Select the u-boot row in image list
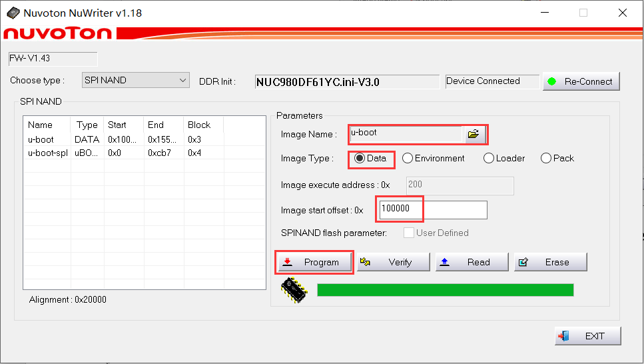The height and width of the screenshot is (364, 644). pyautogui.click(x=145, y=139)
